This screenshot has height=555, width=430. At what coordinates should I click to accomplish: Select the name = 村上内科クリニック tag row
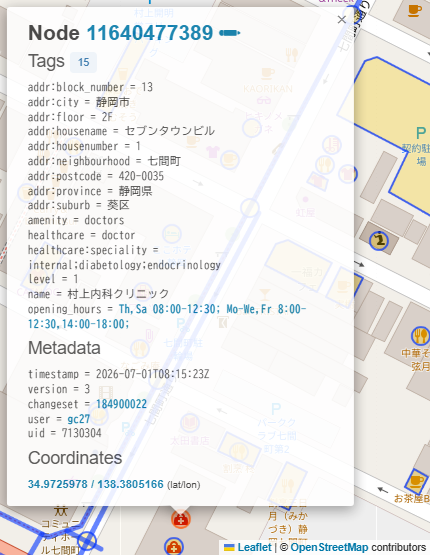coord(99,294)
